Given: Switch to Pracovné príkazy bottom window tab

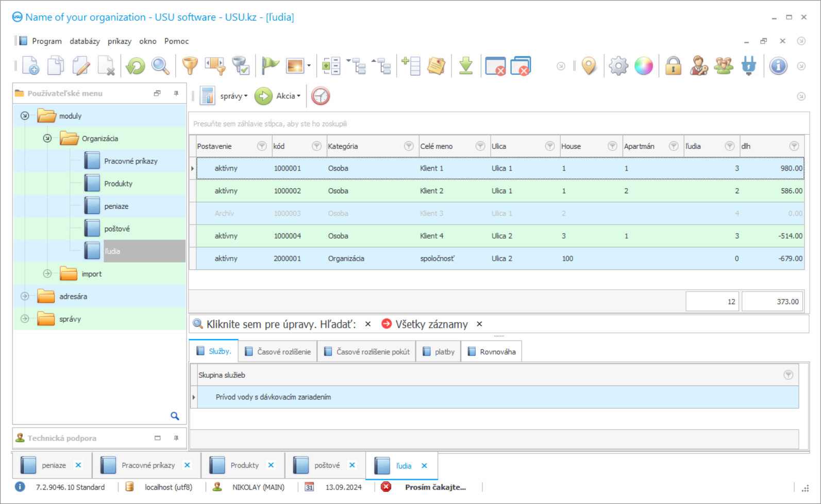Looking at the screenshot, I should click(146, 465).
